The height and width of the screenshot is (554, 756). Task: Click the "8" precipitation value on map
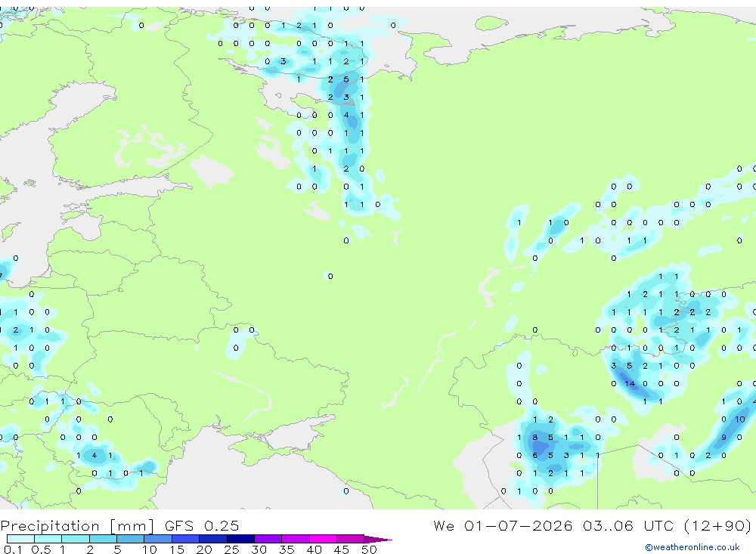[534, 438]
